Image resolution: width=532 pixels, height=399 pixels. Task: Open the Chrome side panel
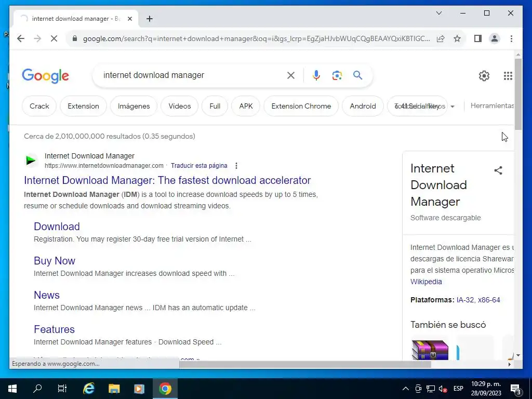tap(478, 38)
